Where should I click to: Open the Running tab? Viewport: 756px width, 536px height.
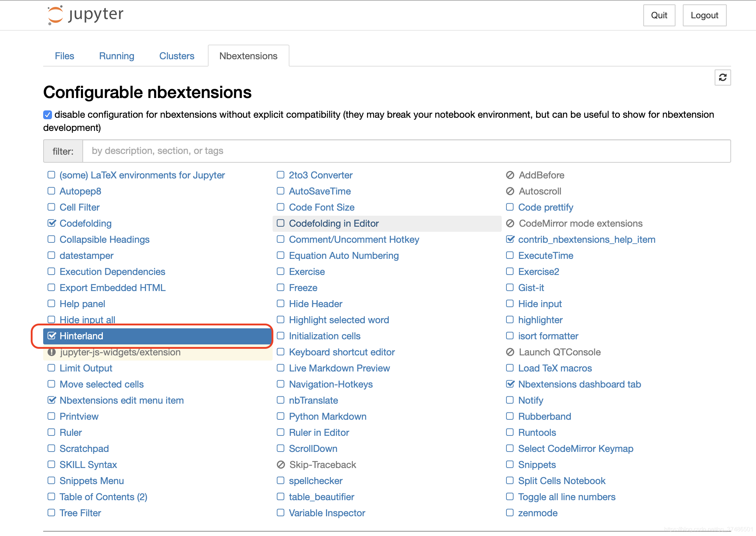point(117,56)
